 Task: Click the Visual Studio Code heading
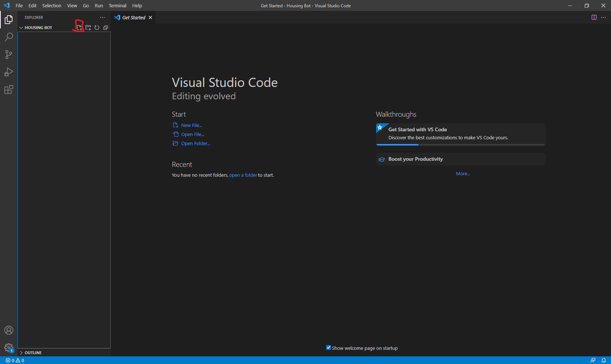(x=225, y=83)
